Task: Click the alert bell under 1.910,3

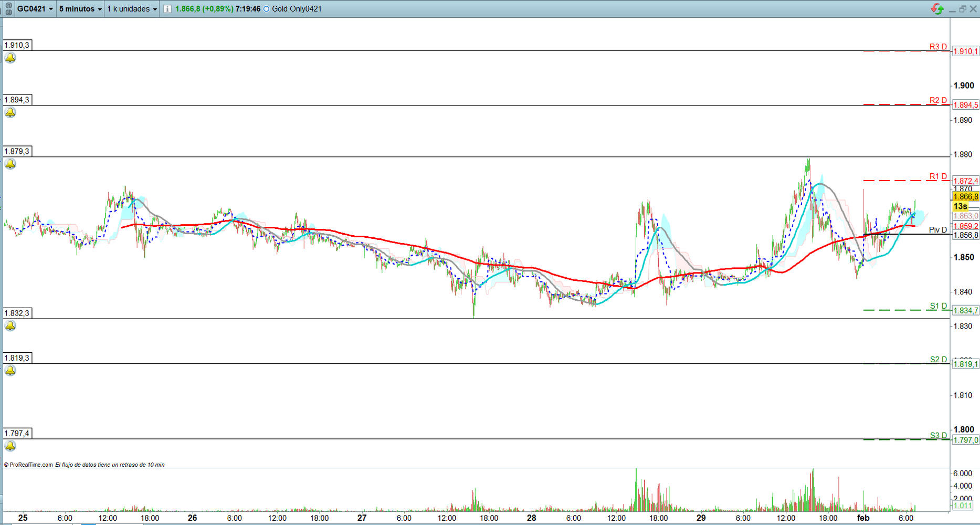Action: [10, 58]
